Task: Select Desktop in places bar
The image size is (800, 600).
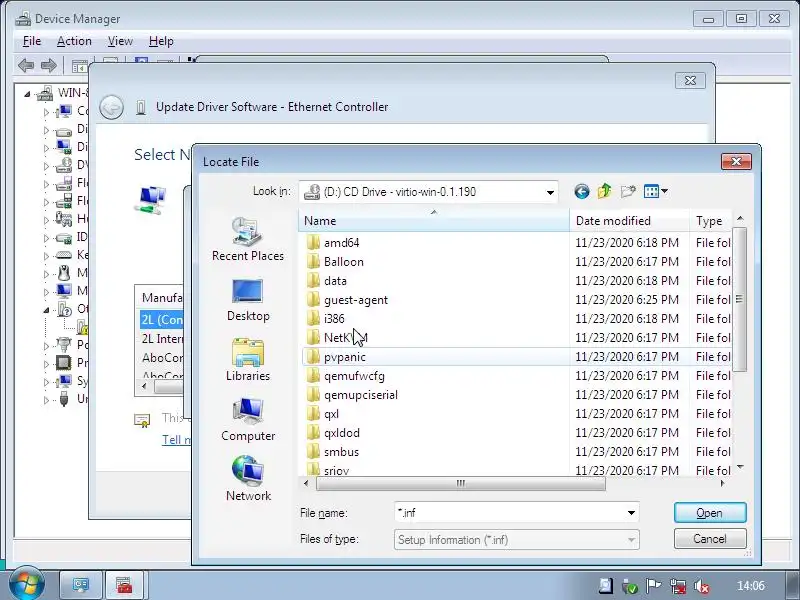Action: [248, 300]
